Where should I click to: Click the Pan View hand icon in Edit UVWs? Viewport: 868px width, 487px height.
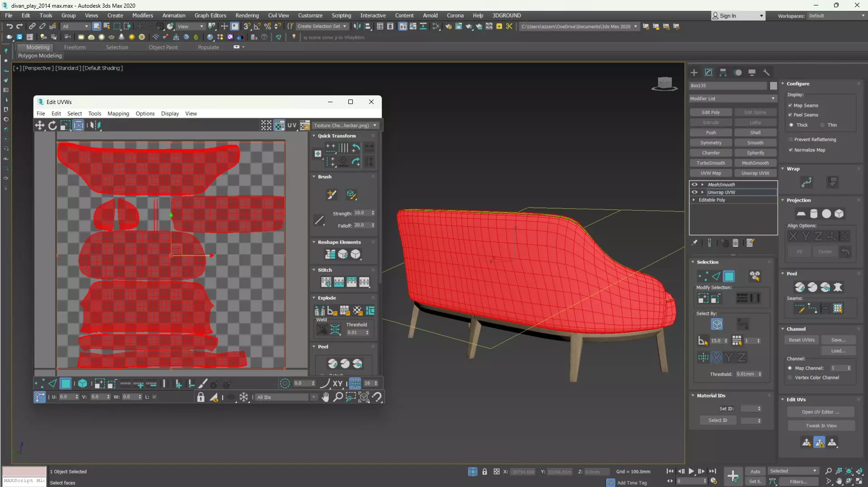[325, 397]
